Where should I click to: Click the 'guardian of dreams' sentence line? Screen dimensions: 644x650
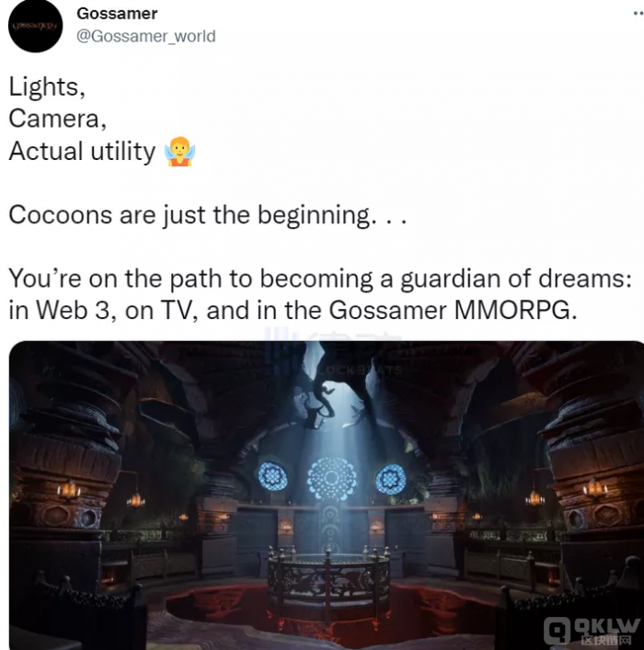point(320,279)
